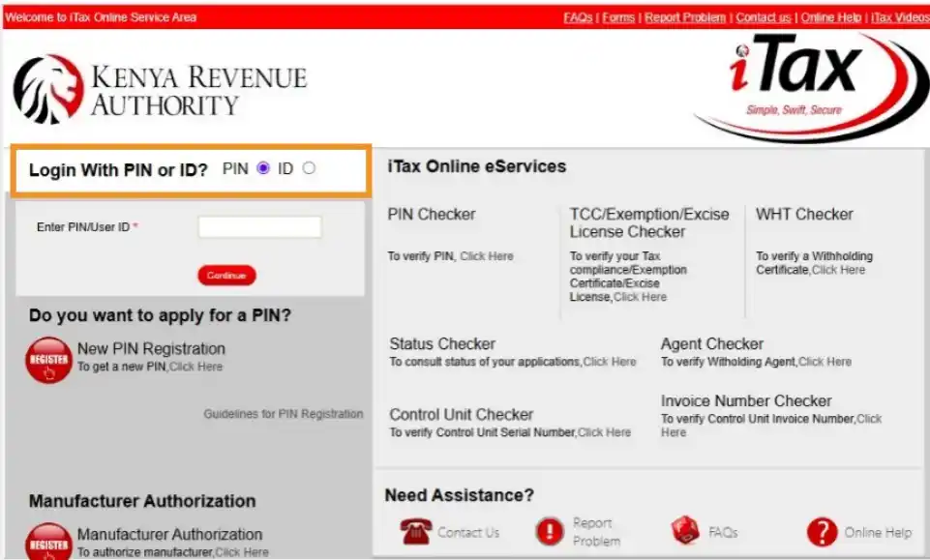Click the Enter PIN/User ID field
This screenshot has width=930, height=560.
259,227
